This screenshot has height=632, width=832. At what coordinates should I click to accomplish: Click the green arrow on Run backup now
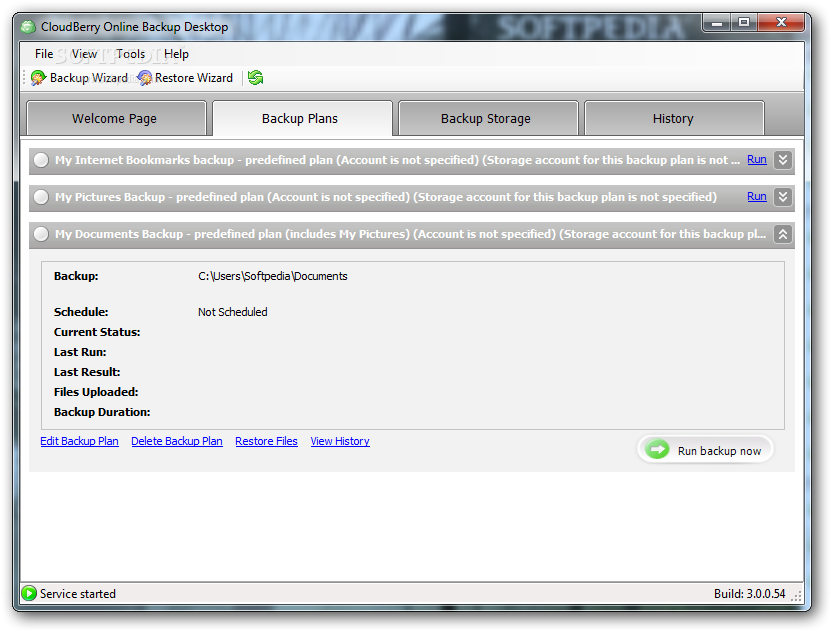(x=657, y=450)
